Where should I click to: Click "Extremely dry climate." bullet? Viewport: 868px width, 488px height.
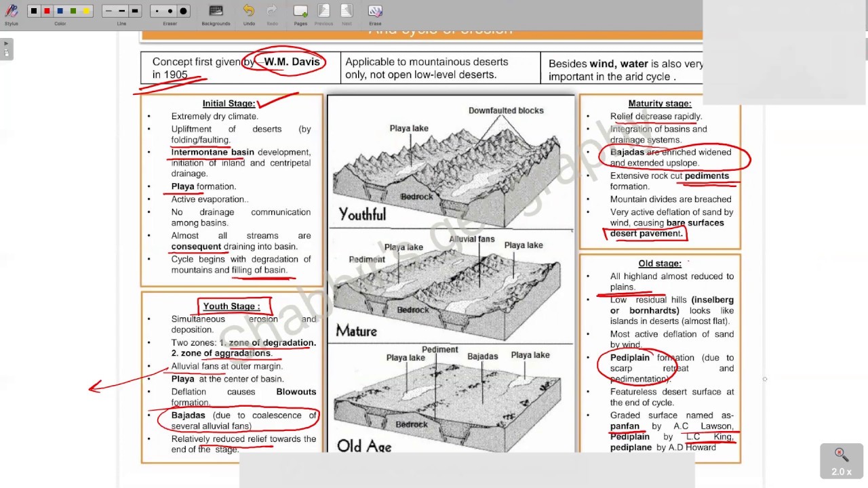pos(215,117)
